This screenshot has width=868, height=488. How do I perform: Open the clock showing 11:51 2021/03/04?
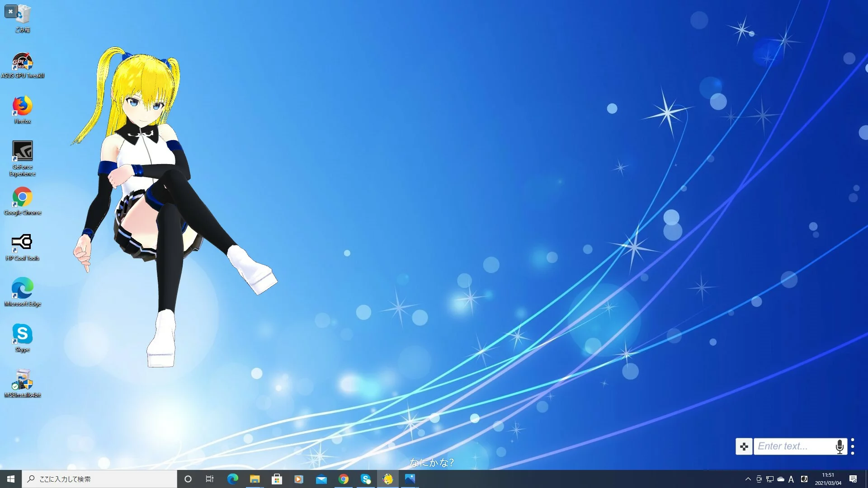pyautogui.click(x=828, y=479)
